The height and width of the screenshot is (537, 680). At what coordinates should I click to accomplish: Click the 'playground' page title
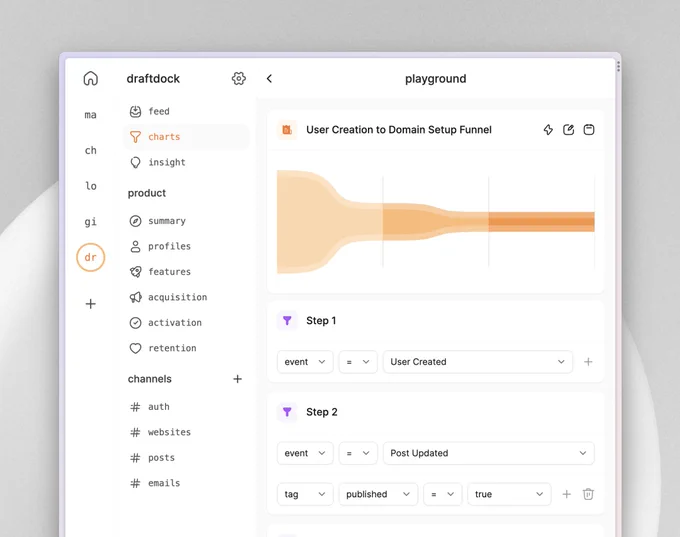[x=435, y=79]
